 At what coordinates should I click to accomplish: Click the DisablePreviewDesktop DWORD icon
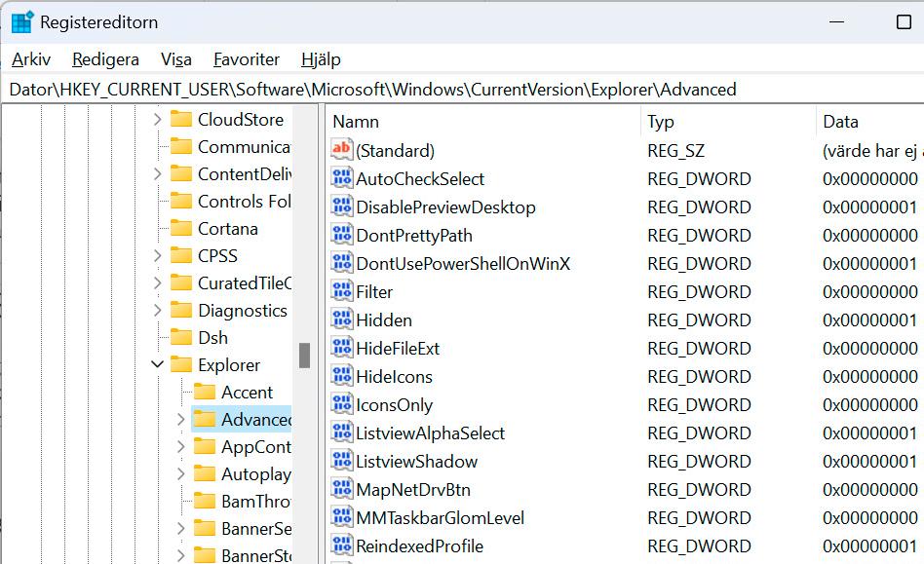pyautogui.click(x=342, y=207)
